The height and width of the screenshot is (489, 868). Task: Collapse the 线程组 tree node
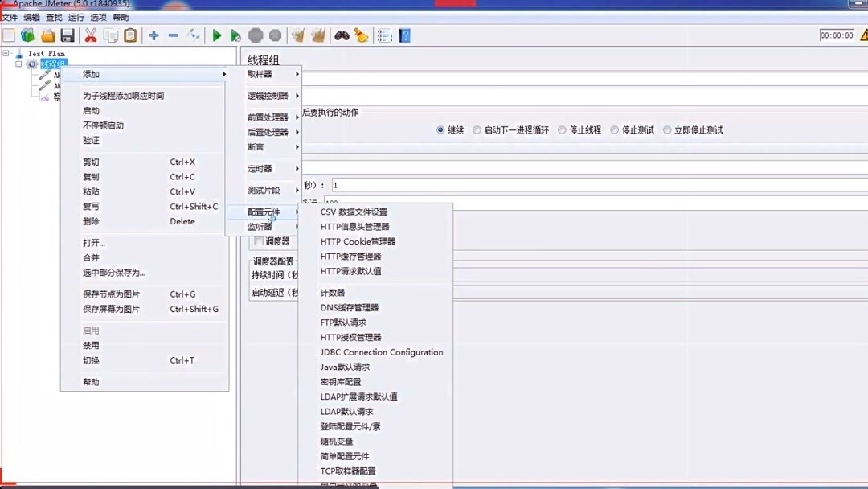[17, 62]
